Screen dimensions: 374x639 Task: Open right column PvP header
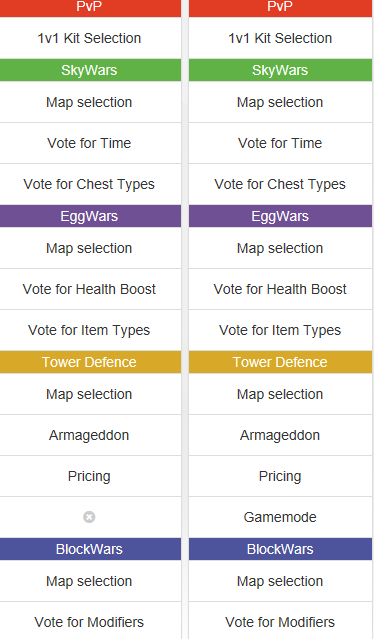[280, 7]
